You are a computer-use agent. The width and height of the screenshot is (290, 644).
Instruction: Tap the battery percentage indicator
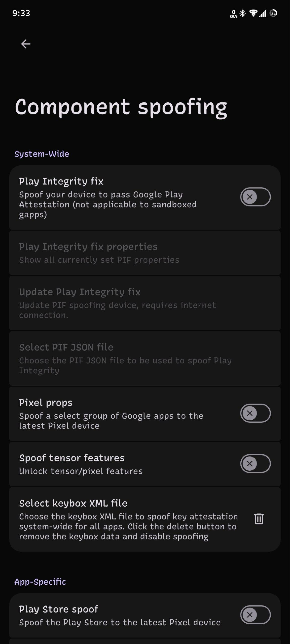point(273,13)
